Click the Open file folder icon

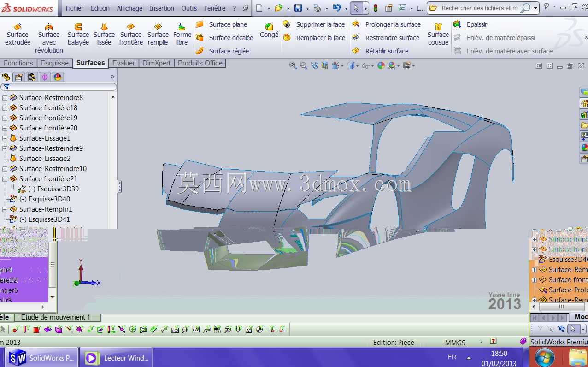pos(278,8)
